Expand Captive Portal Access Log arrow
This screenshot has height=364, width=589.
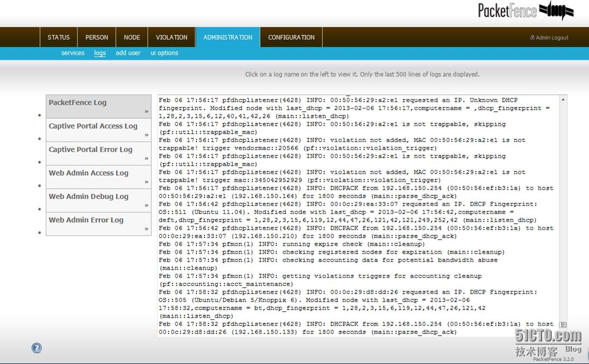pyautogui.click(x=146, y=135)
